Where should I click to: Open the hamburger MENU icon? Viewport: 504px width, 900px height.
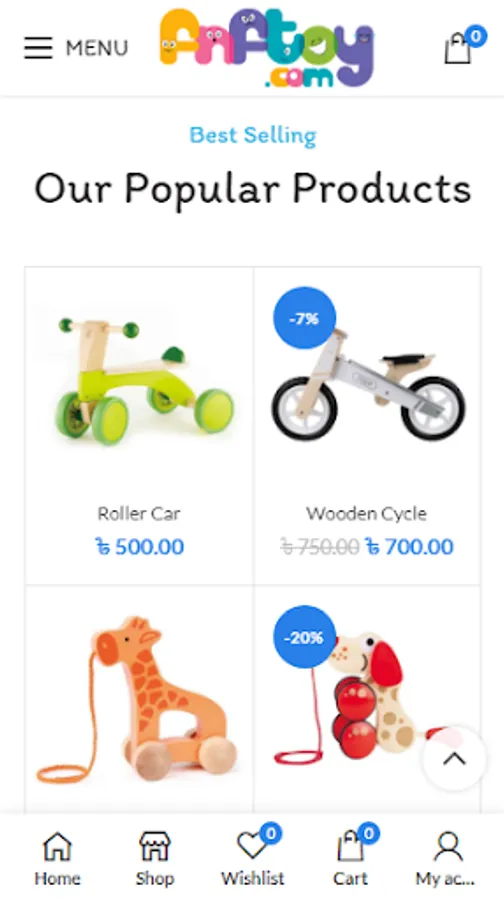point(38,48)
